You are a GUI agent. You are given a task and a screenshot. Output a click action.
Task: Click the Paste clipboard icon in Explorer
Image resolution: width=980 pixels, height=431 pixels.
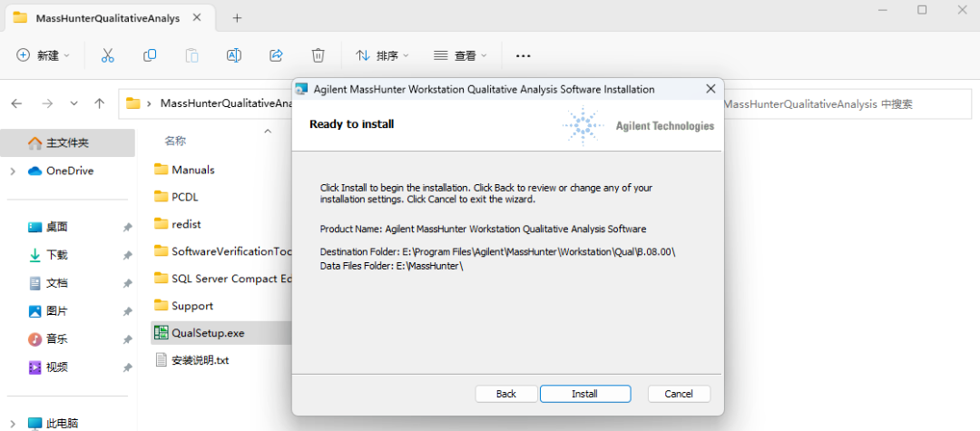tap(191, 55)
